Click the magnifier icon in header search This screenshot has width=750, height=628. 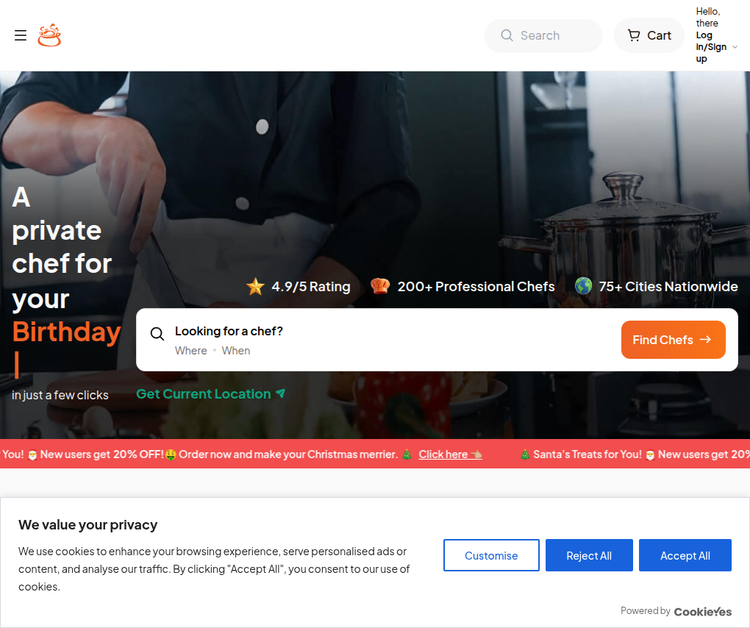pyautogui.click(x=507, y=35)
